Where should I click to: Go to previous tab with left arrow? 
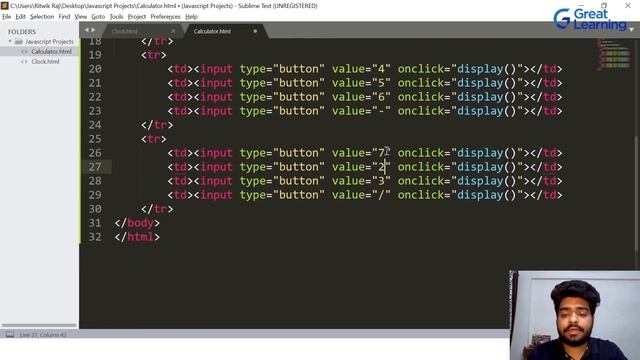pyautogui.click(x=87, y=30)
